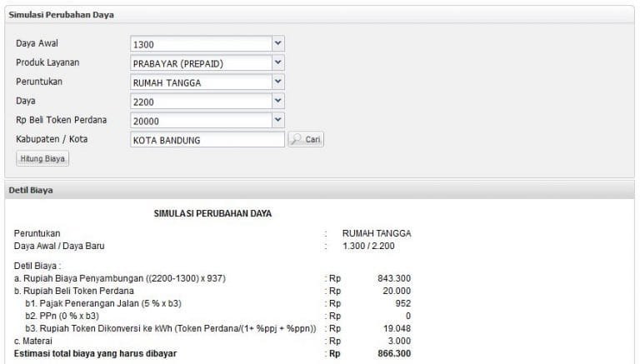Click the 20.000 amount
The image size is (640, 364).
[397, 291]
